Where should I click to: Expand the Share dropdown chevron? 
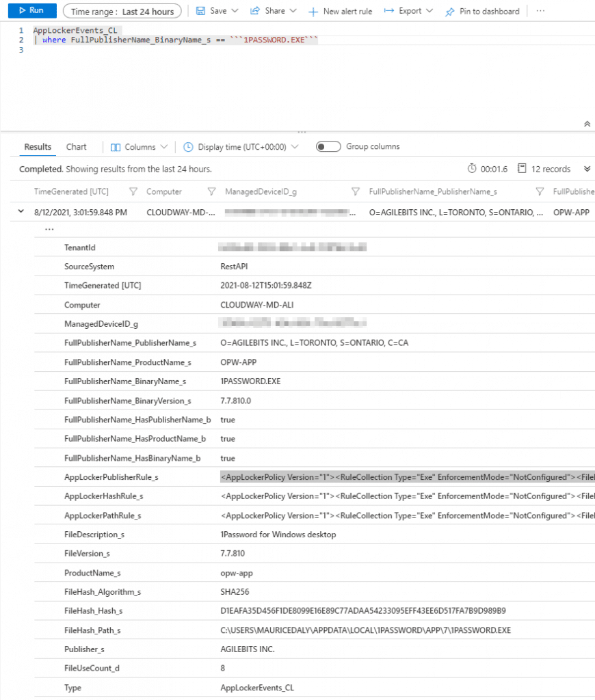click(293, 11)
